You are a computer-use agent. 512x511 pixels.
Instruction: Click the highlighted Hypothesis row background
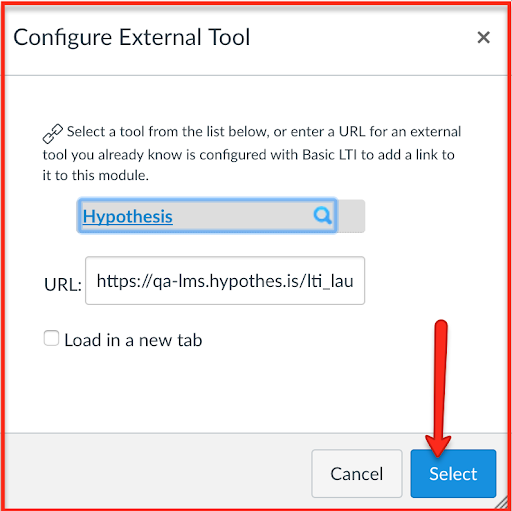pyautogui.click(x=207, y=216)
